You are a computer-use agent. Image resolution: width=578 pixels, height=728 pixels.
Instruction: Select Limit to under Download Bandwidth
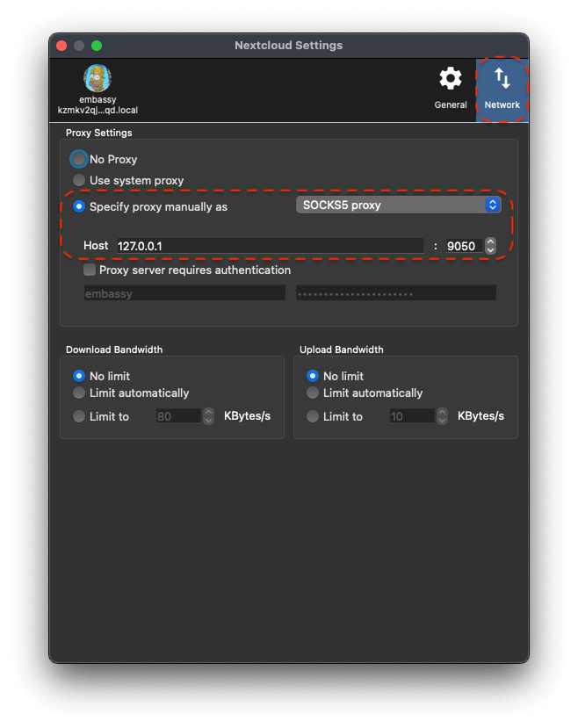point(80,416)
